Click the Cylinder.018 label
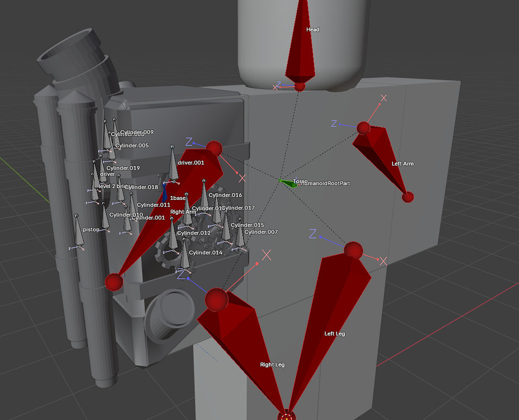 pyautogui.click(x=141, y=187)
